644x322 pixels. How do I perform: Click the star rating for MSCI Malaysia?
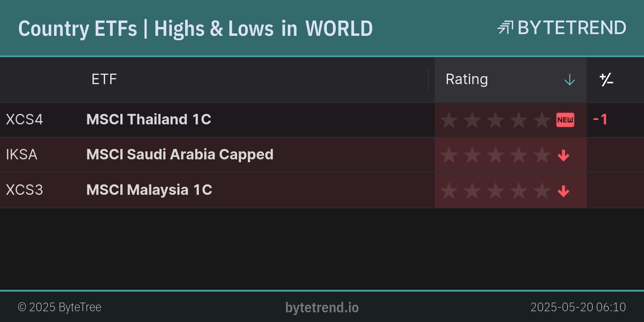tap(495, 190)
